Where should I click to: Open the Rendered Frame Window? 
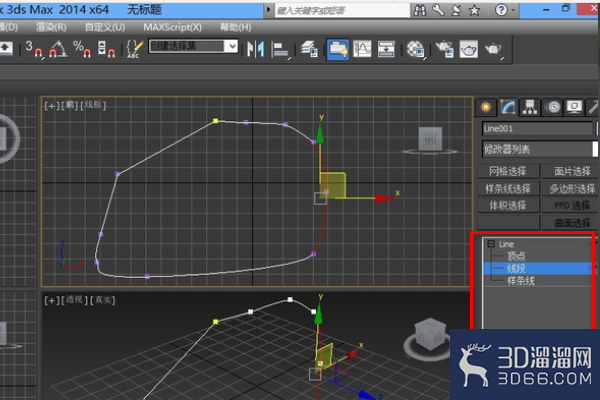[468, 49]
